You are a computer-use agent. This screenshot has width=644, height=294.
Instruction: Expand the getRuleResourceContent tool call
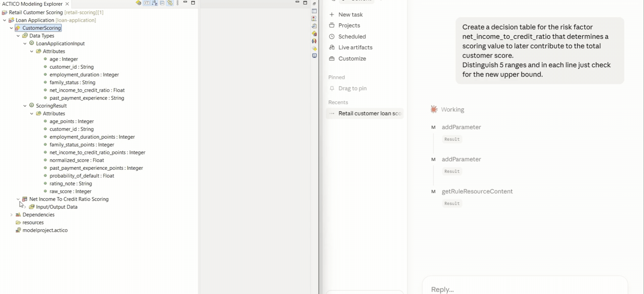click(x=477, y=191)
